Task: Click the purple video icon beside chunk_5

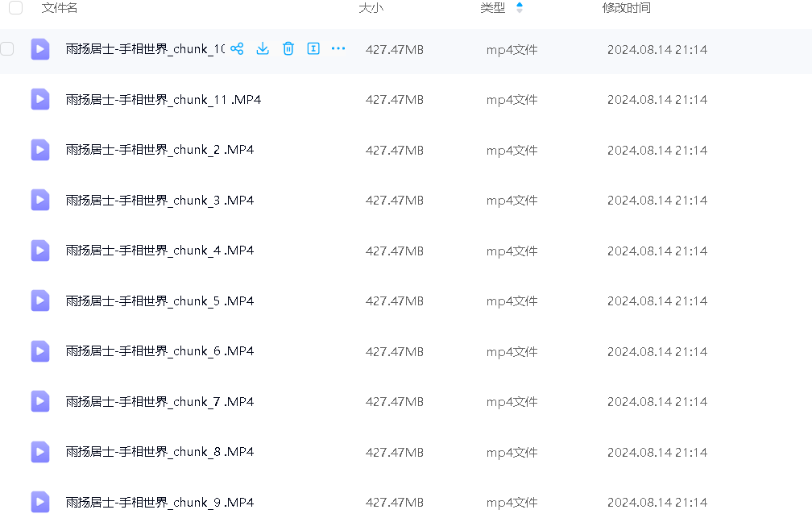Action: (x=40, y=300)
